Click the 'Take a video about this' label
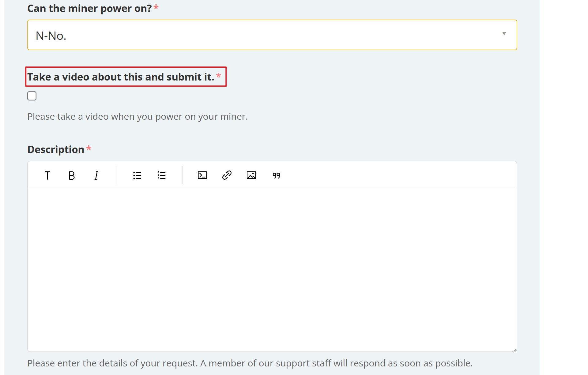 point(121,77)
